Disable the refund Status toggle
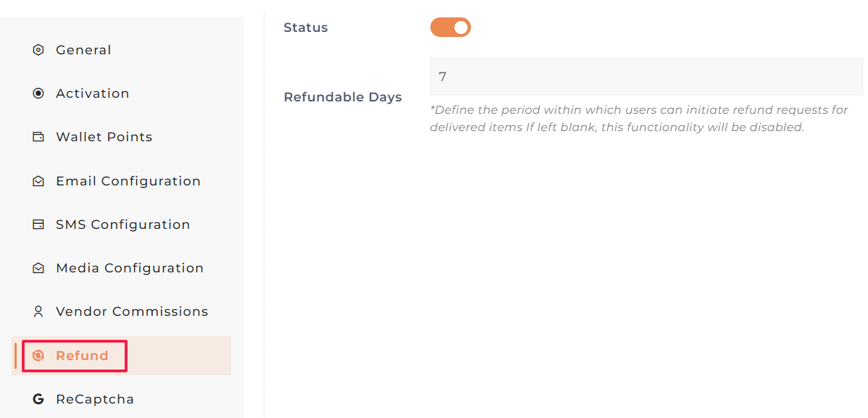 click(x=451, y=28)
